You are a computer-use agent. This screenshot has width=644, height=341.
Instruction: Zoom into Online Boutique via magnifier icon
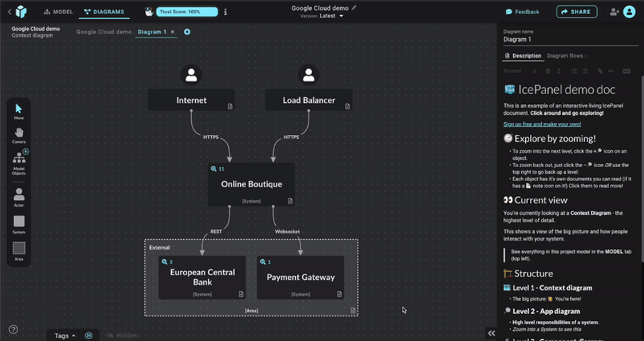214,169
